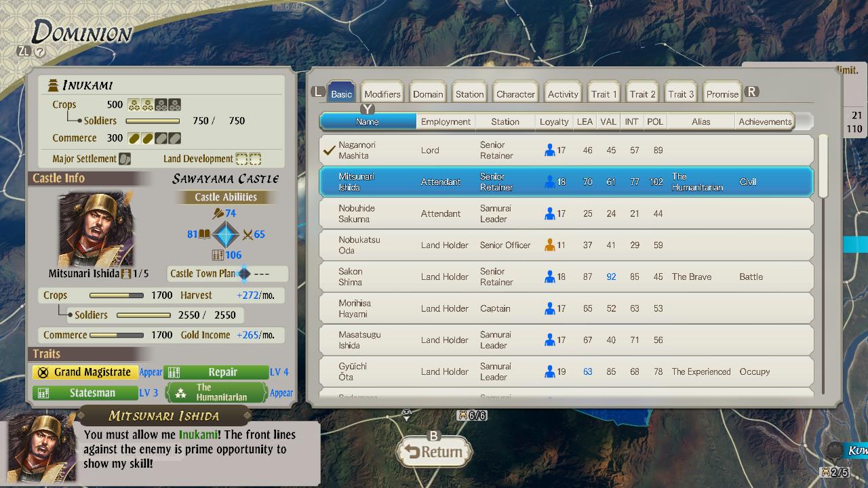Toggle the first Land Development slot
The image size is (868, 488).
[242, 159]
